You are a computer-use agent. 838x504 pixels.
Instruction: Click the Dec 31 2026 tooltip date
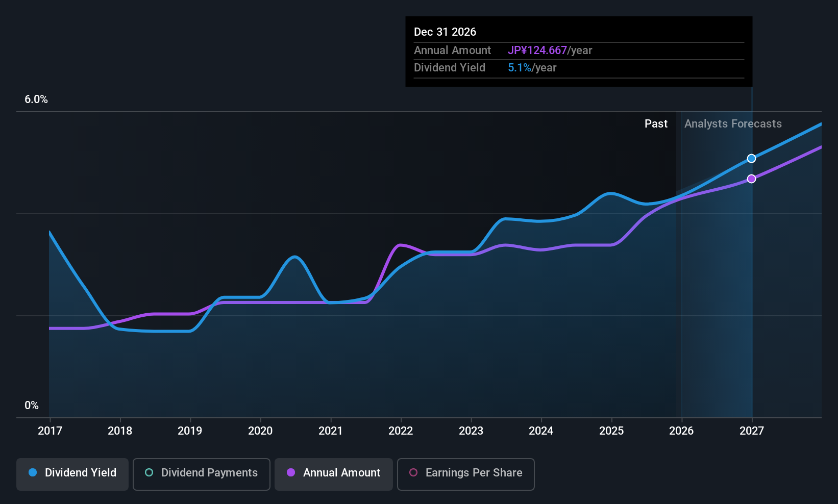click(x=445, y=32)
